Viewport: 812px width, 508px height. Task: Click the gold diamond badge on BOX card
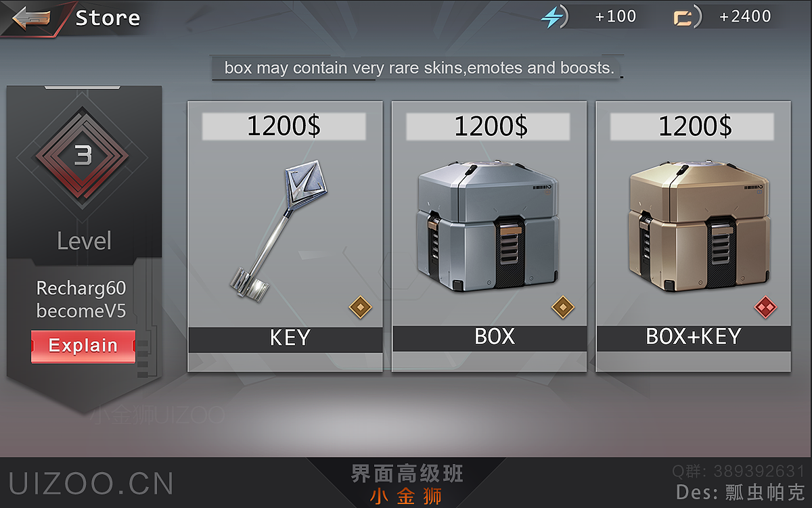(x=563, y=308)
